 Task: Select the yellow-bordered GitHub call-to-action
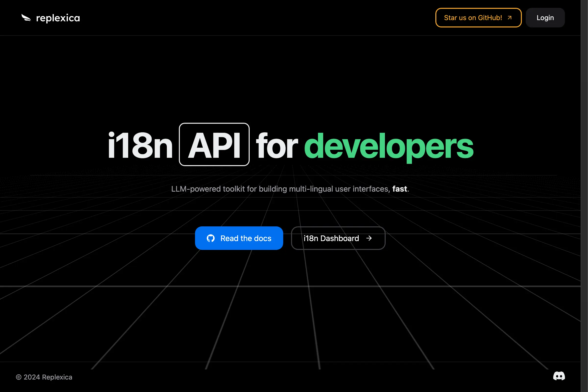click(x=478, y=17)
